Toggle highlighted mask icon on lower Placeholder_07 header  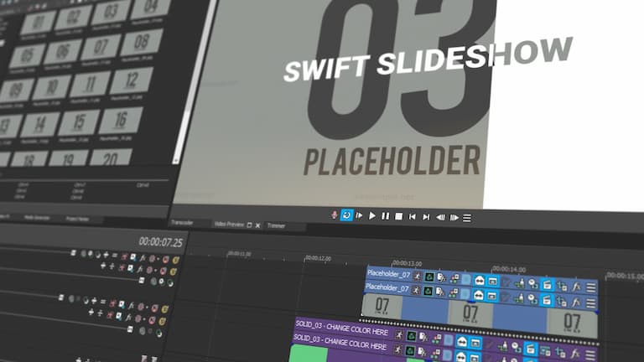[479, 295]
